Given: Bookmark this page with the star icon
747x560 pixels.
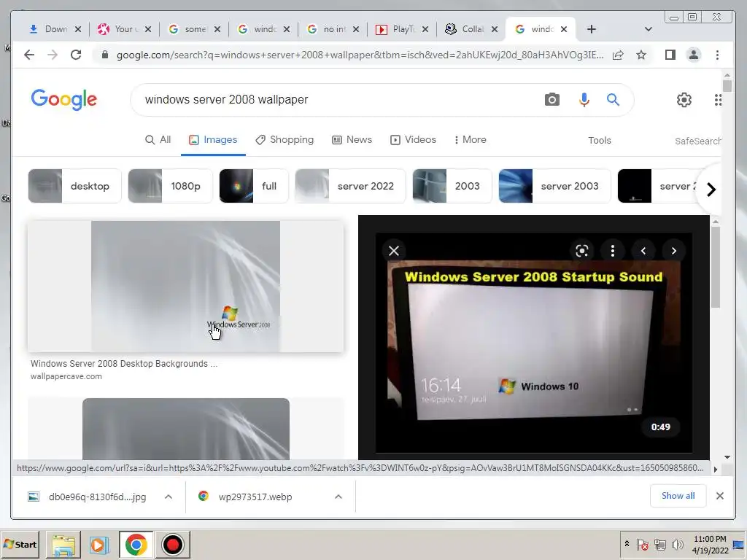Looking at the screenshot, I should click(x=641, y=55).
